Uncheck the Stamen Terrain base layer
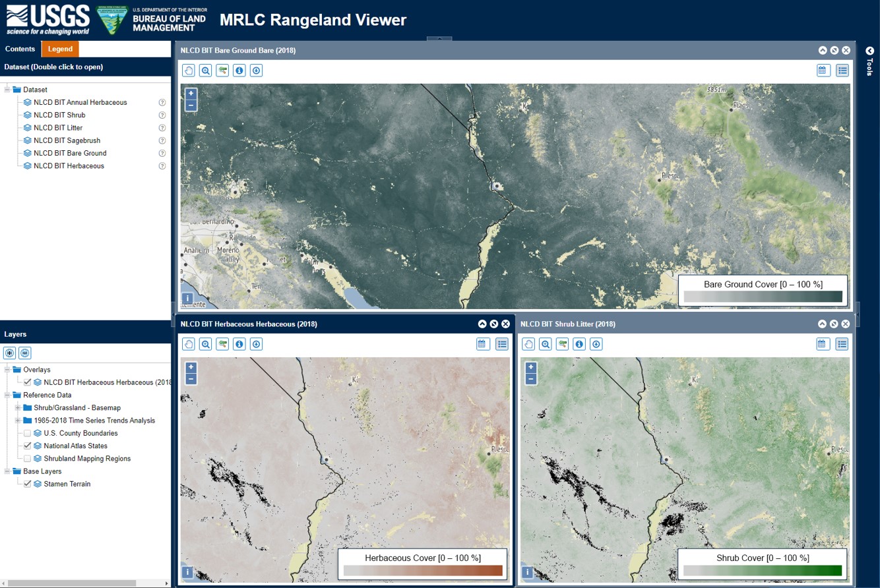Screen dimensions: 880x588 click(x=28, y=483)
